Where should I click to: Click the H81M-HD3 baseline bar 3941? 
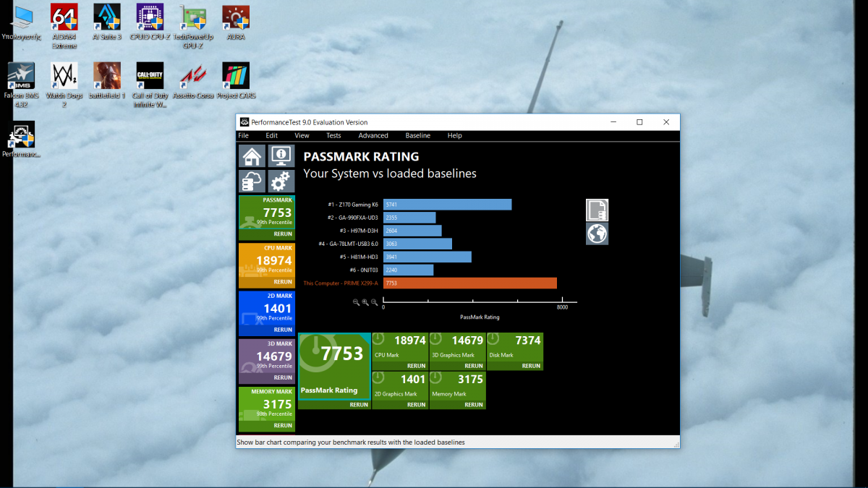pyautogui.click(x=427, y=257)
